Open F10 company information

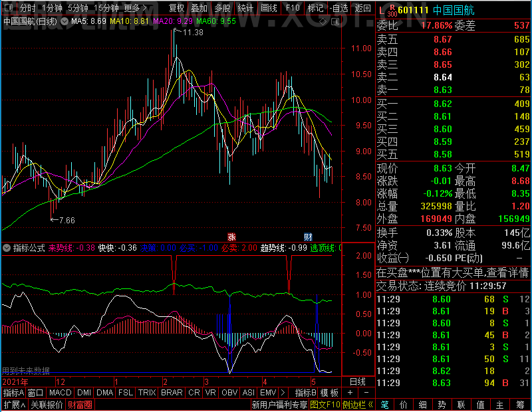click(x=293, y=8)
